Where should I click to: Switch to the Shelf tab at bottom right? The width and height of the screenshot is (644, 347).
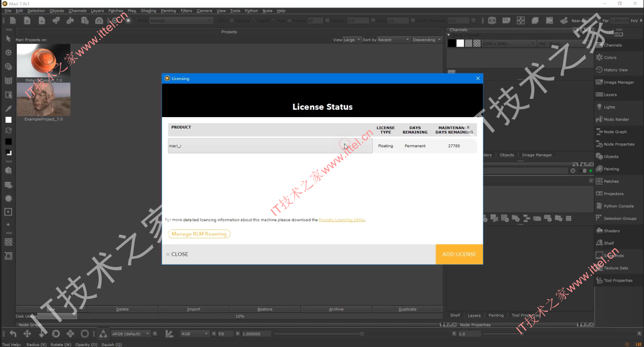point(455,315)
